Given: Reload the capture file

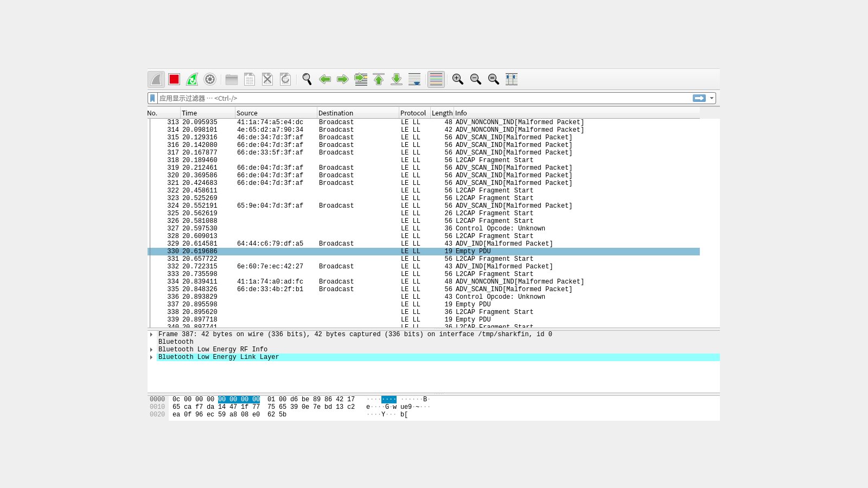Looking at the screenshot, I should click(x=285, y=79).
